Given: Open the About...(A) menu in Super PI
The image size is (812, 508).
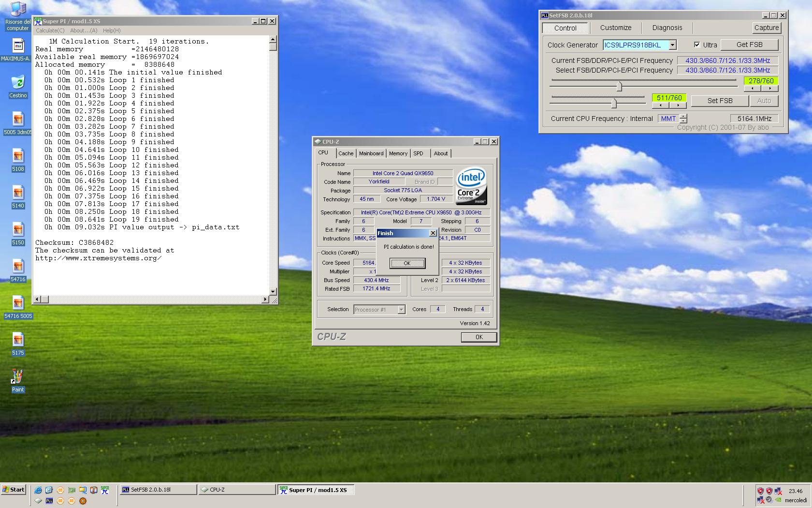Looking at the screenshot, I should 84,30.
